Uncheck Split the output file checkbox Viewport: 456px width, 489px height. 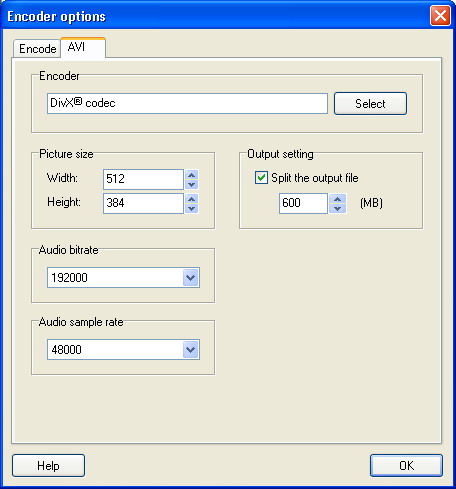261,178
